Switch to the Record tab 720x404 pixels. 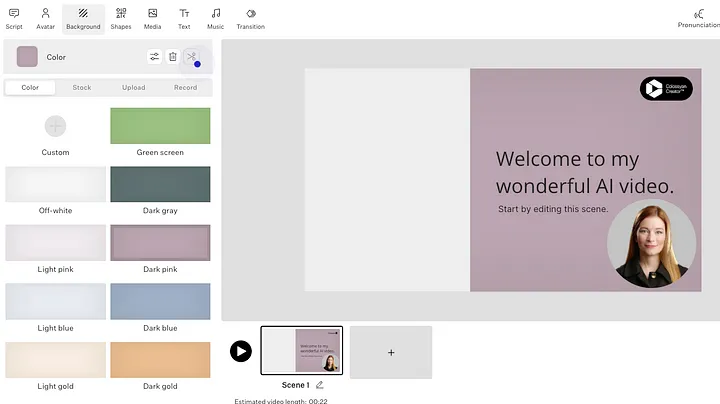186,87
